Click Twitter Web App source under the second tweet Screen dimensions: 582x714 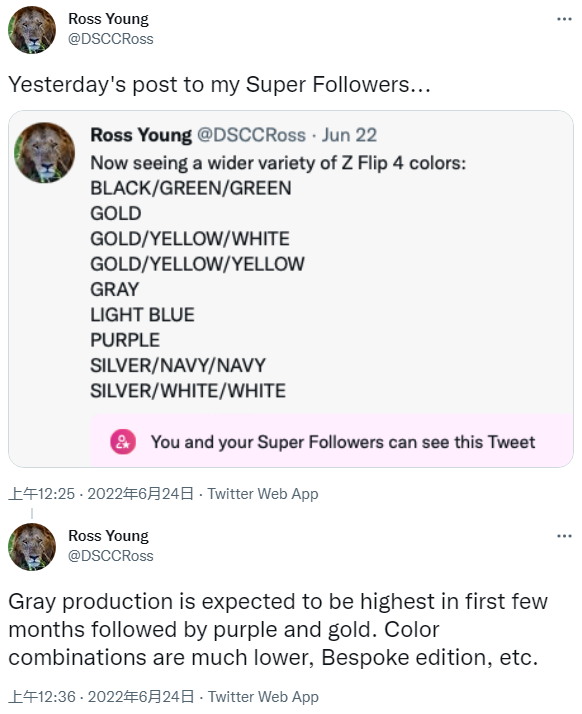263,697
